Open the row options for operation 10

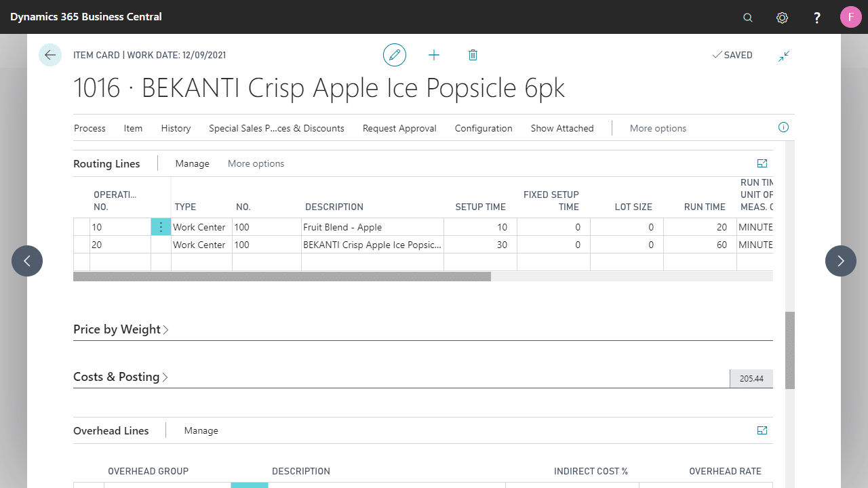(161, 227)
